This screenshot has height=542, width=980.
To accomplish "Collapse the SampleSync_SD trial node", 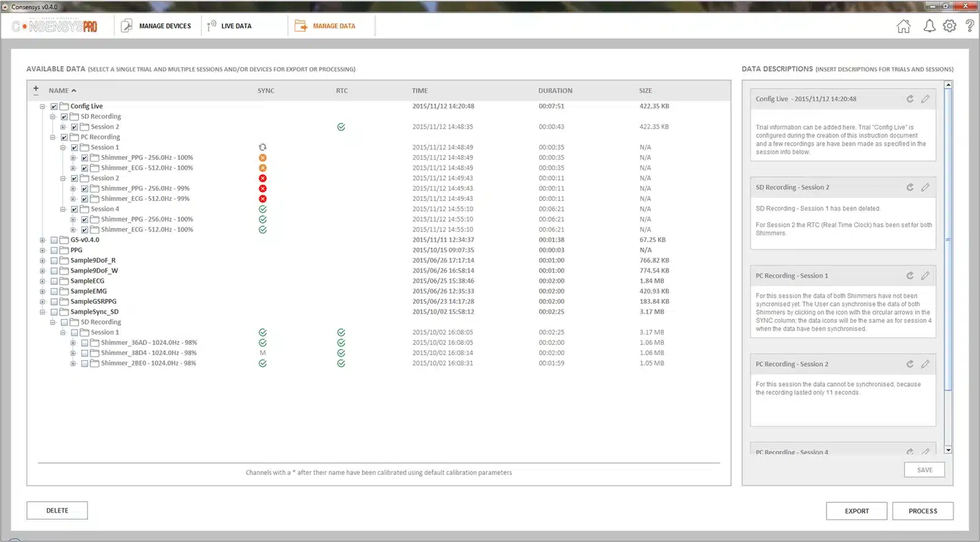I will tap(42, 312).
